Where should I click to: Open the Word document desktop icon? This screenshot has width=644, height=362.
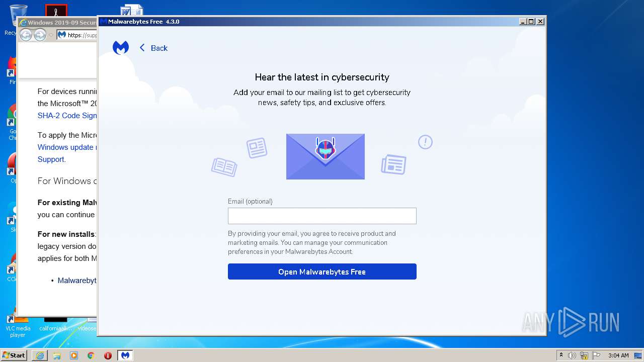(132, 10)
